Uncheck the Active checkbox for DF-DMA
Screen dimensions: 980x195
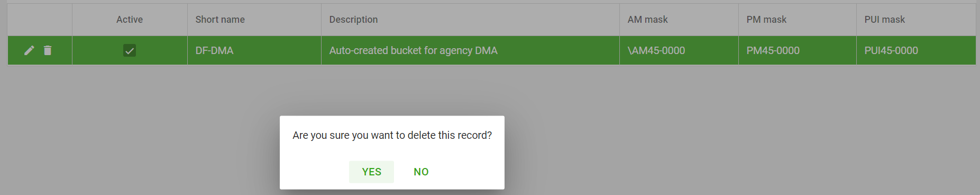[130, 50]
